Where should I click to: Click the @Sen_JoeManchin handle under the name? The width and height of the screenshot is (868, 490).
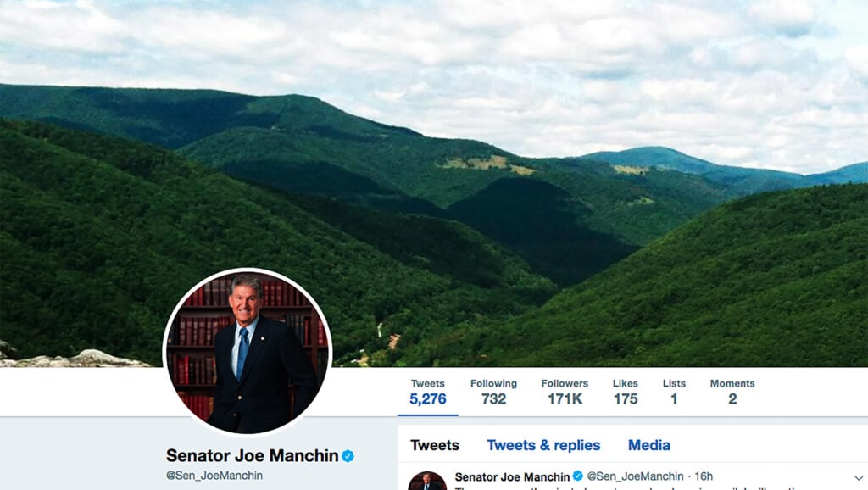click(214, 475)
